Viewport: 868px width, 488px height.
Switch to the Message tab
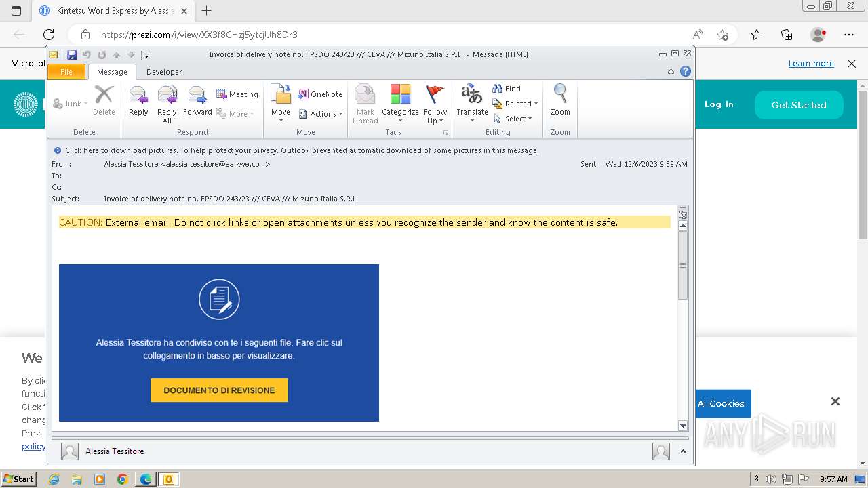tap(112, 72)
